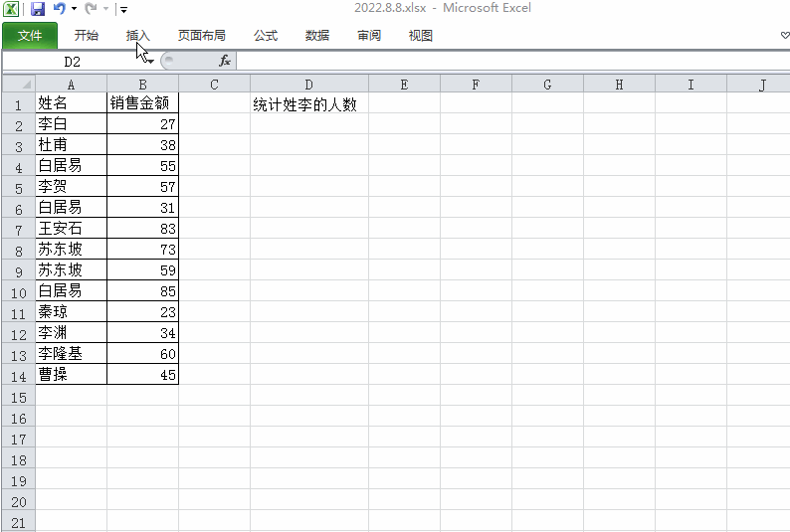
Task: Click the sales value 60
Action: click(x=142, y=354)
